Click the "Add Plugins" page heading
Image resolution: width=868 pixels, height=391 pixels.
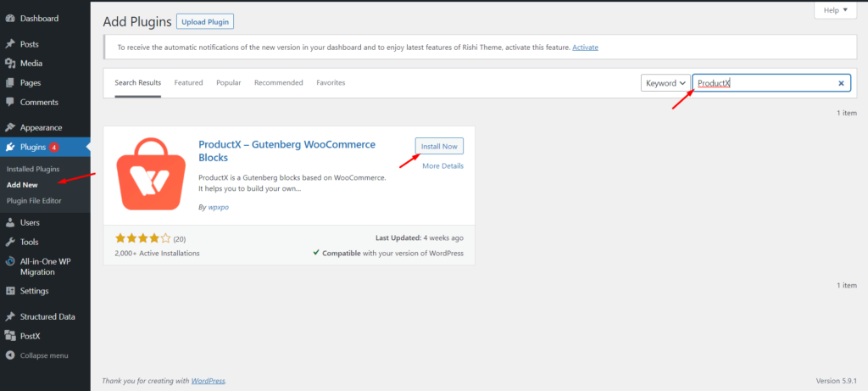pos(138,22)
